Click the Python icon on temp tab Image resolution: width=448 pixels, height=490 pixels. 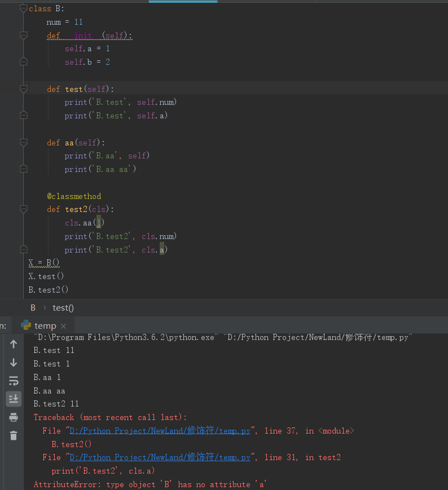tap(26, 325)
